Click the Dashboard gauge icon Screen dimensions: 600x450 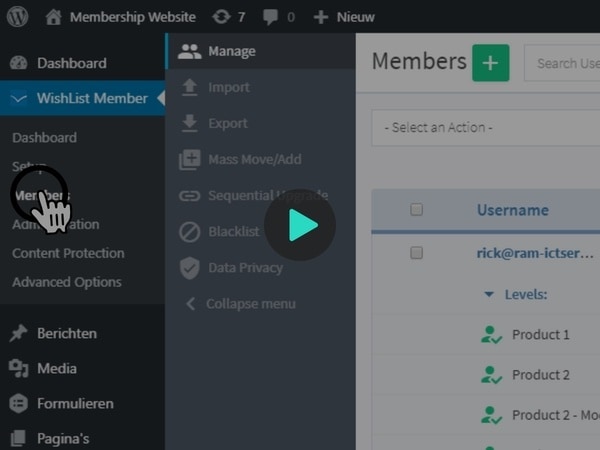pos(18,63)
